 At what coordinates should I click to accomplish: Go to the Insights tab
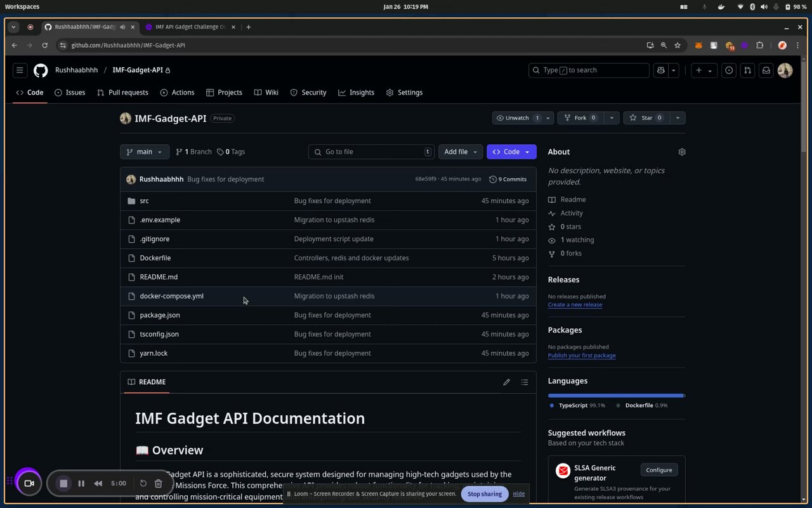(x=356, y=93)
